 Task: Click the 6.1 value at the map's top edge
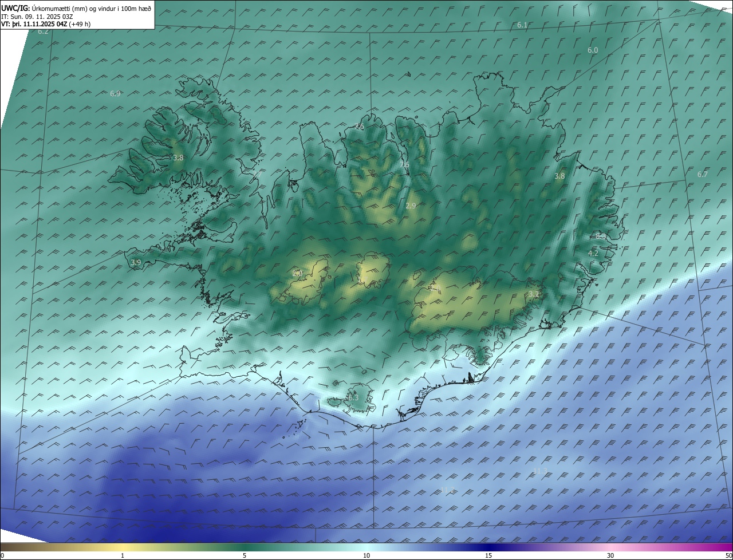click(x=522, y=25)
